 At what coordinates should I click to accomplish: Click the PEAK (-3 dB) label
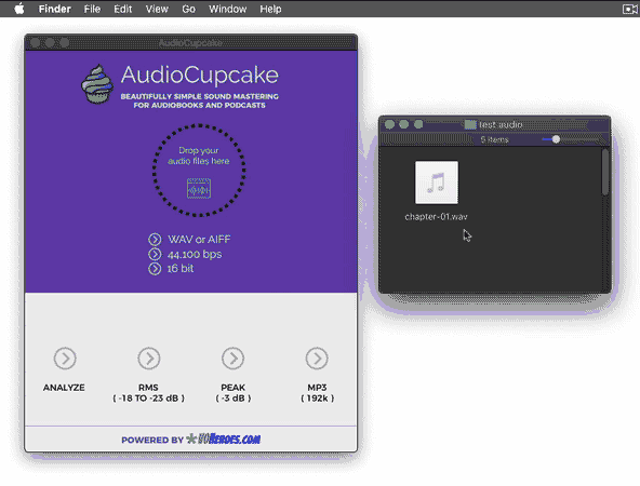click(233, 393)
